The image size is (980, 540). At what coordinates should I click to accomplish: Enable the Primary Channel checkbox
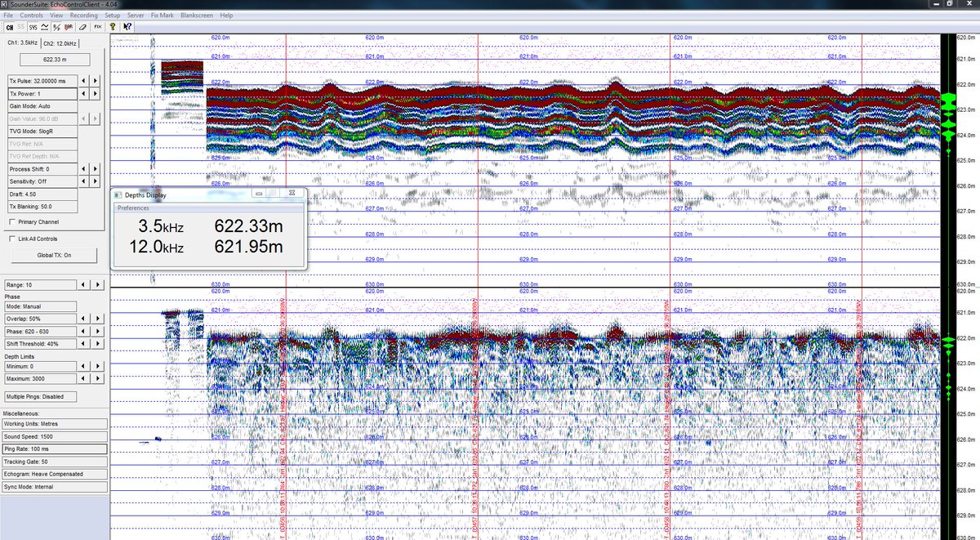point(11,221)
